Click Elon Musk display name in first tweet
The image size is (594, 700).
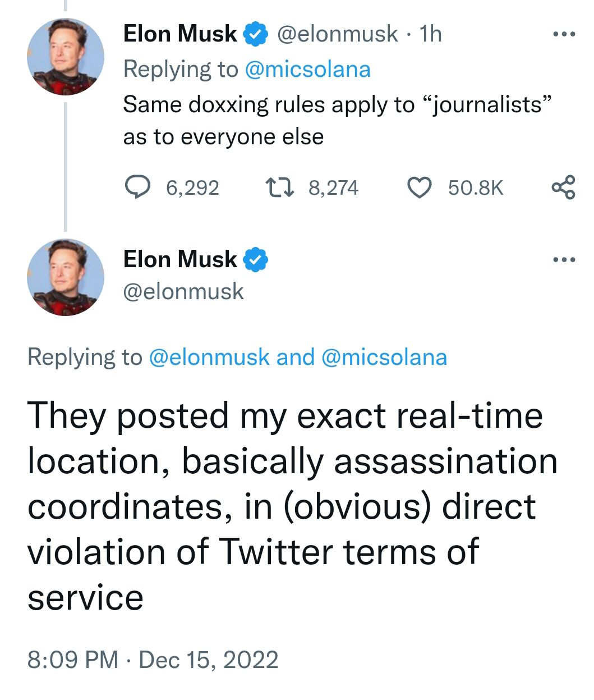coord(179,34)
